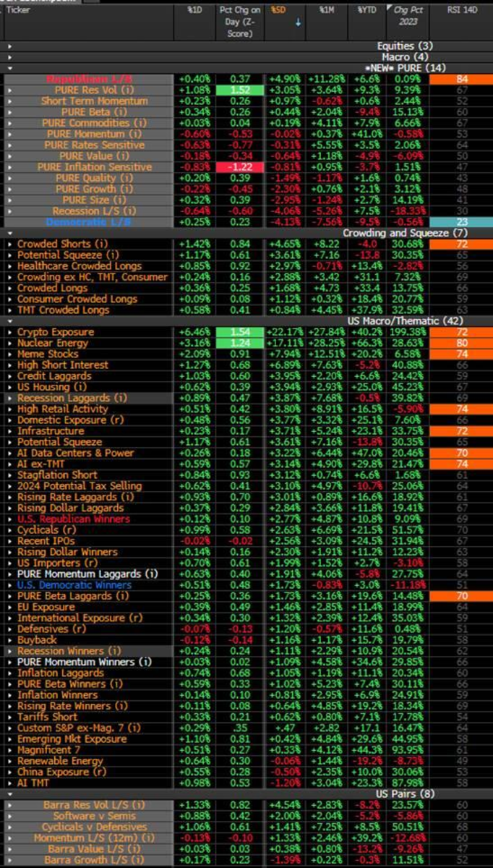Screen dimensions: 493x868
Task: Expand the Equities (3) group
Action: click(x=9, y=46)
